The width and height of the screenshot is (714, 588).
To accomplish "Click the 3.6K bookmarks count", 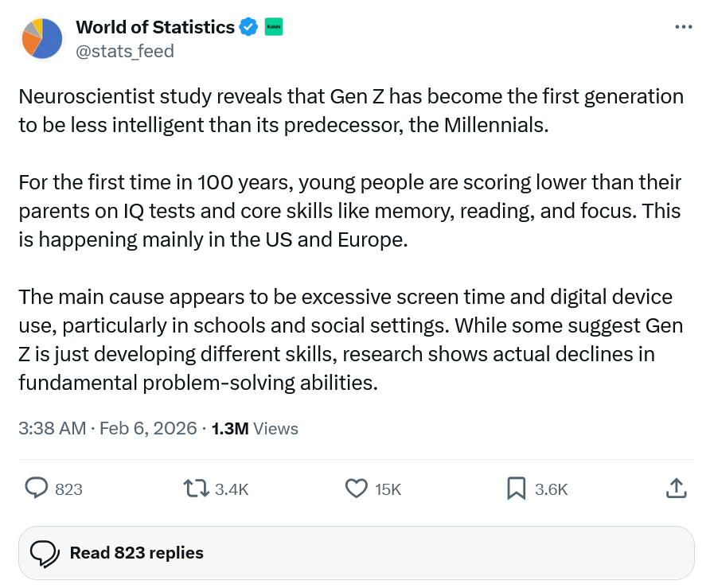I will pyautogui.click(x=551, y=489).
